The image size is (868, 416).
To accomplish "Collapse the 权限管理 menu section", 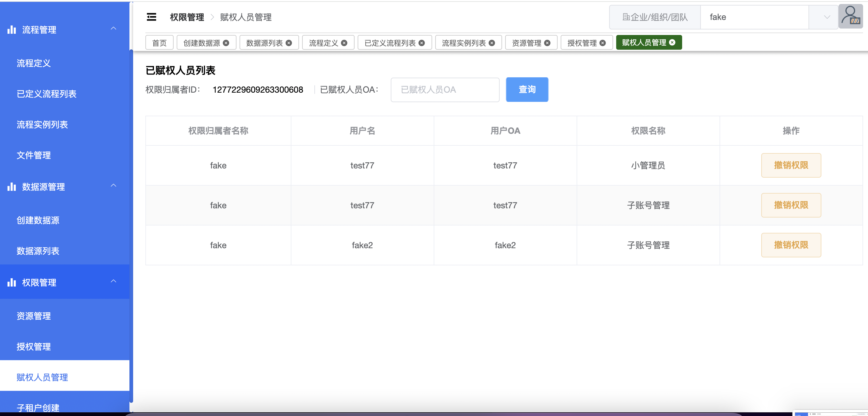I will pyautogui.click(x=113, y=282).
